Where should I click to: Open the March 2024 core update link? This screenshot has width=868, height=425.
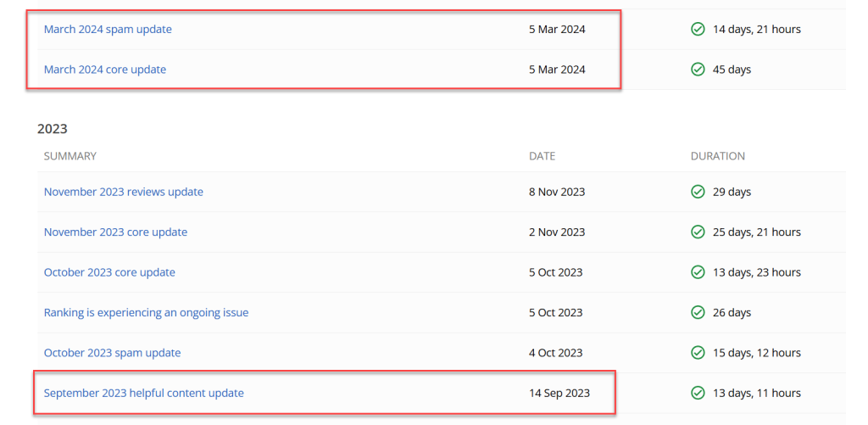pyautogui.click(x=104, y=70)
